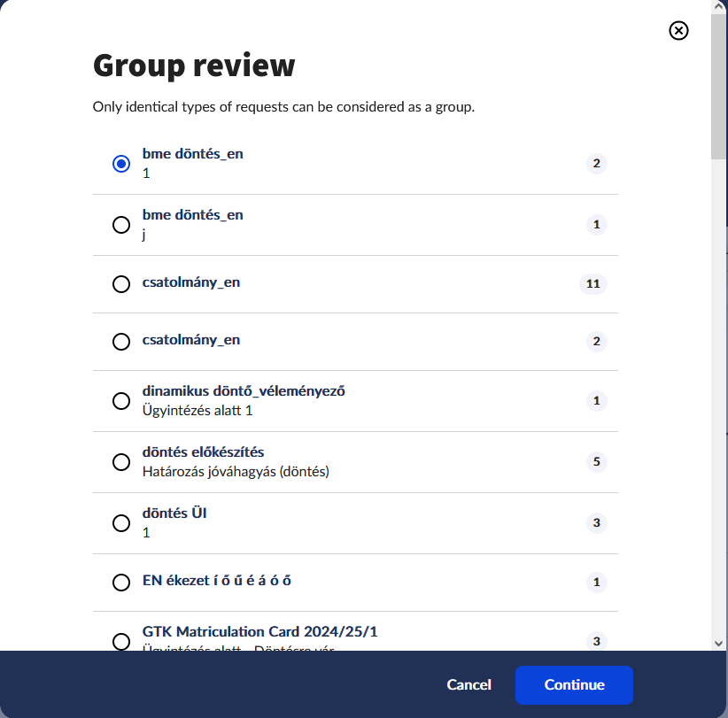The height and width of the screenshot is (718, 728).
Task: Select the radio button for bme döntés_en subtitled j
Action: pos(121,225)
